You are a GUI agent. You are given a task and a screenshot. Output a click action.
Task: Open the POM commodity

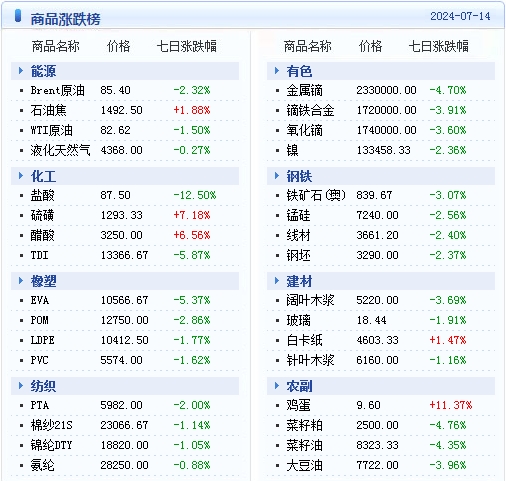[39, 320]
